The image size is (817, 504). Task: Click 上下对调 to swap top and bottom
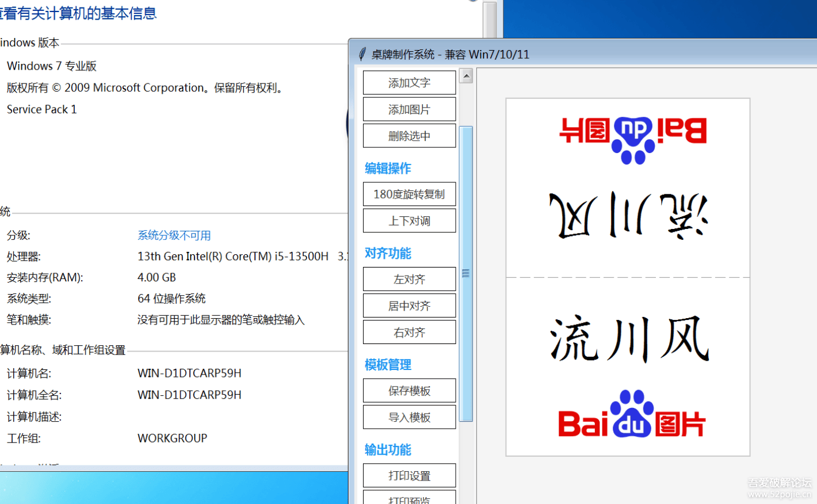tap(409, 220)
